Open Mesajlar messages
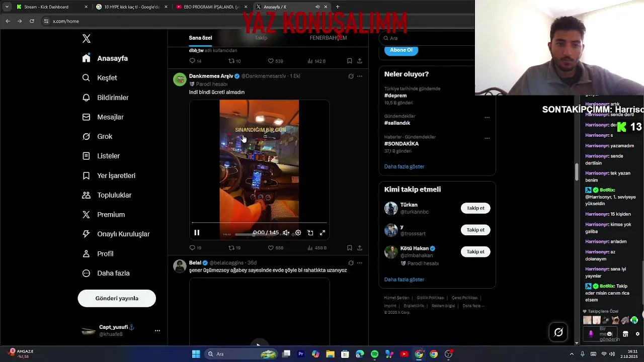The height and width of the screenshot is (362, 644). point(103,117)
